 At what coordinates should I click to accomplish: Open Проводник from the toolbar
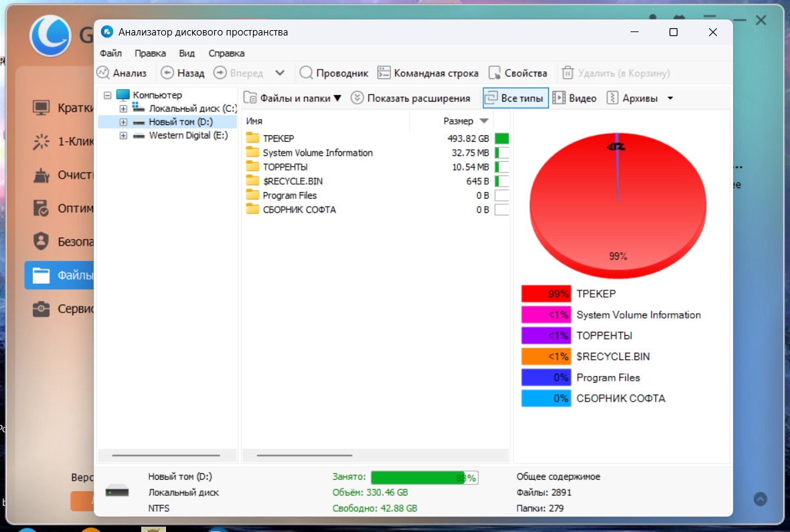334,73
